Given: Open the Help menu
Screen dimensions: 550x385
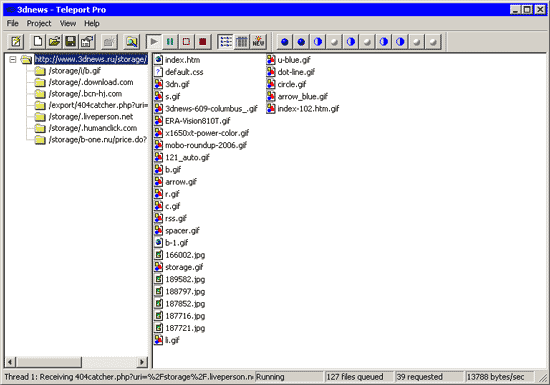Looking at the screenshot, I should pos(92,23).
